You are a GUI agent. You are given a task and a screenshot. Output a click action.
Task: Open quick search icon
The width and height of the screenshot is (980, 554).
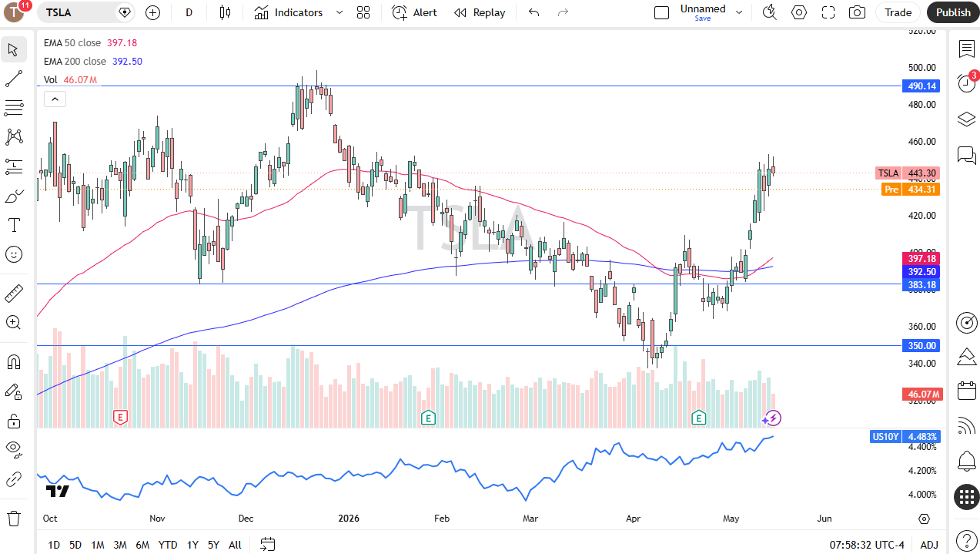tap(769, 12)
